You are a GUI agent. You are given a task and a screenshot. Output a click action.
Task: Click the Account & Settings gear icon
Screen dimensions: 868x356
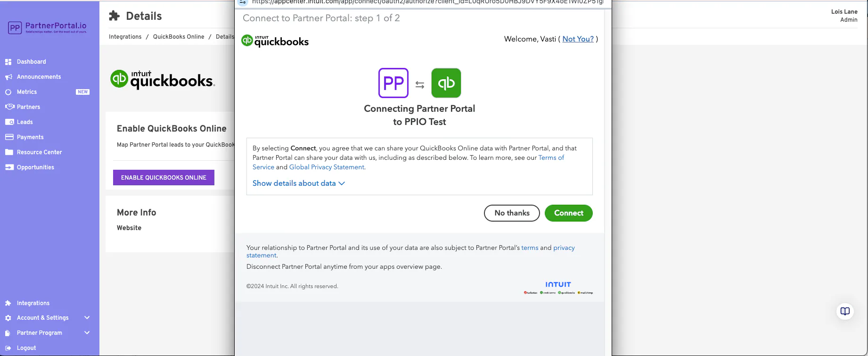tap(8, 318)
